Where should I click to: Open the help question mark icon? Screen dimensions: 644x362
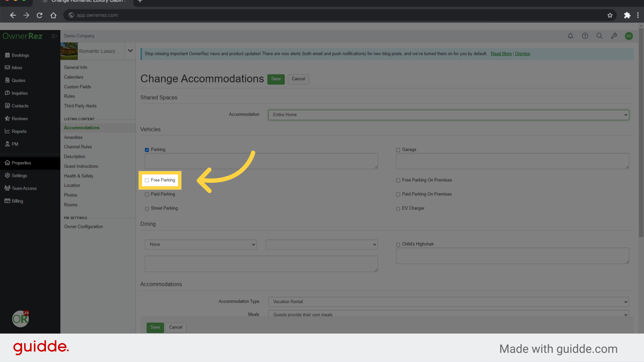585,36
